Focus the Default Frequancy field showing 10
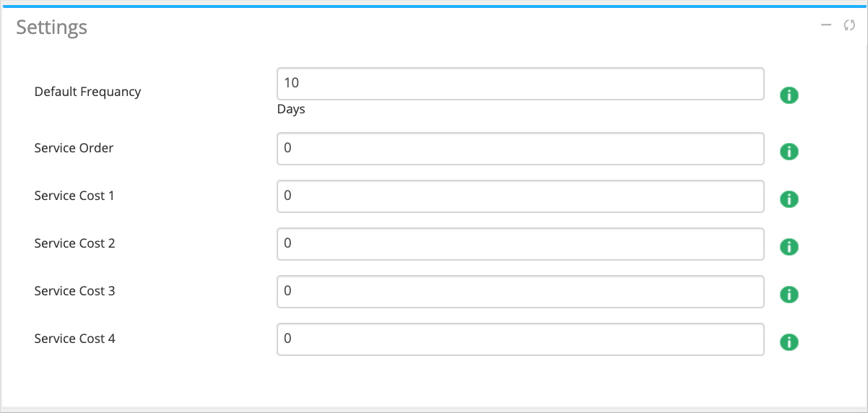The width and height of the screenshot is (868, 413). click(x=520, y=84)
